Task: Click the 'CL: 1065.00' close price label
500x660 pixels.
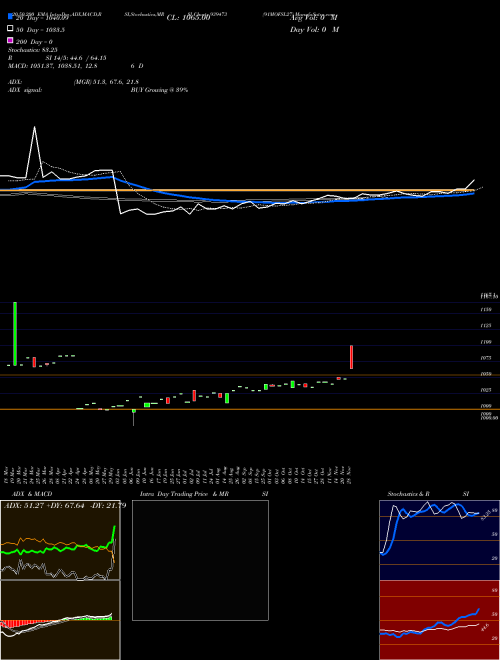Action: [188, 18]
